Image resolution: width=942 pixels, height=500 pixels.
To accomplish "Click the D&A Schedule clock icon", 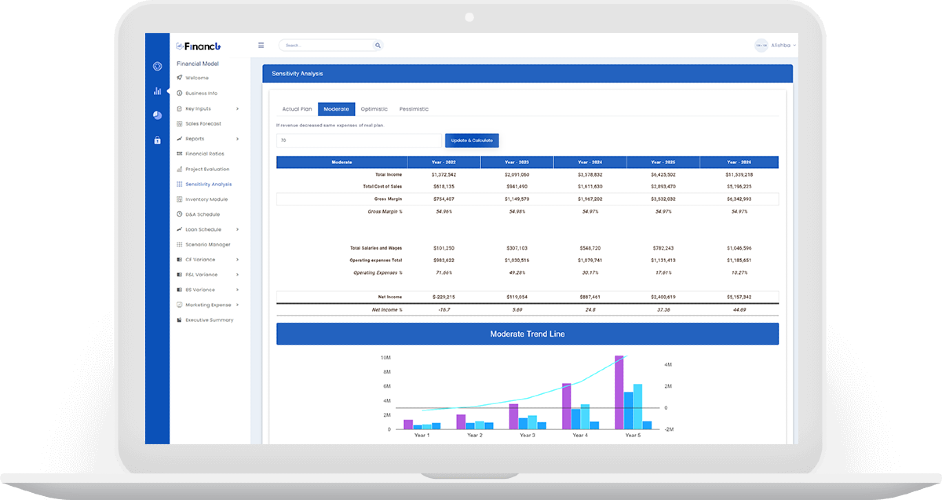I will [x=179, y=215].
